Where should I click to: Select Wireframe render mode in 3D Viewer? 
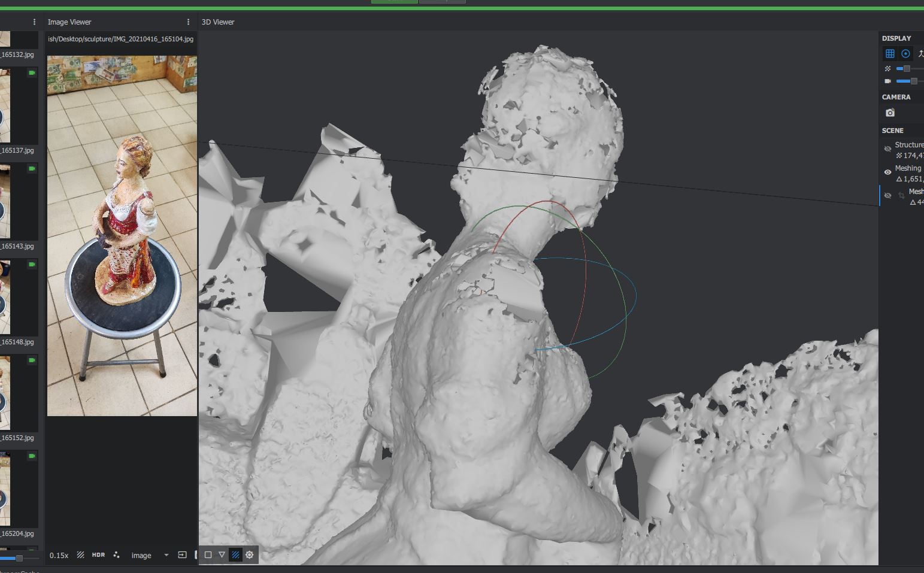click(x=222, y=555)
